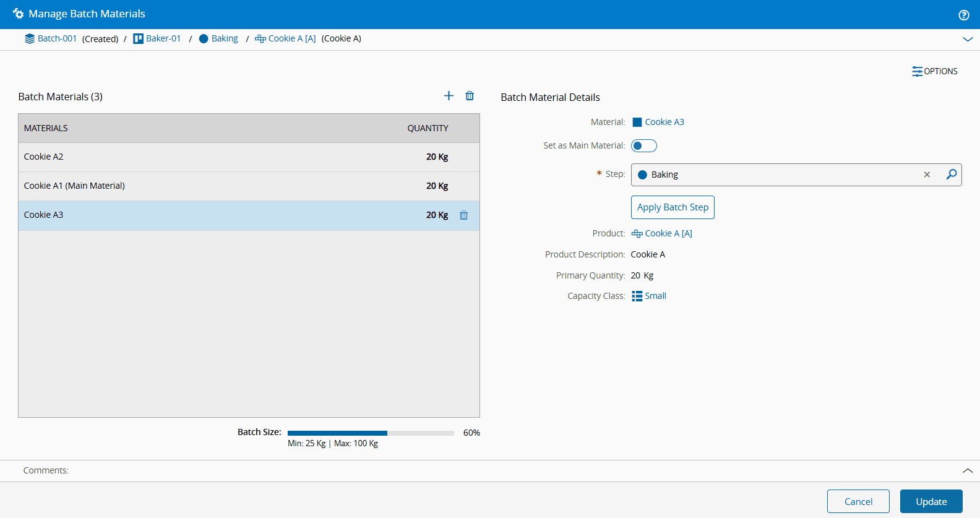Click the trash icon above the materials table
This screenshot has height=518, width=980.
point(470,96)
